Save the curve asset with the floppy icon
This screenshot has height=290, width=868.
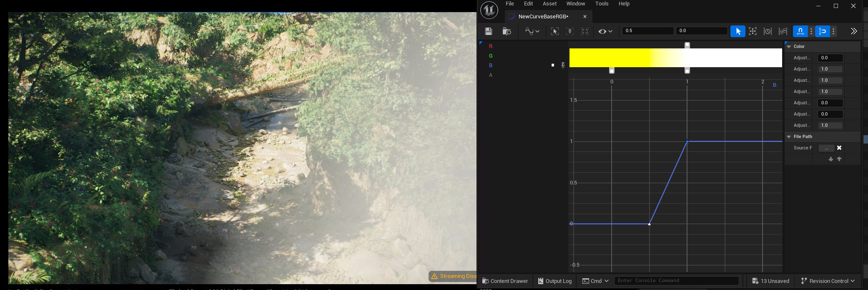tap(489, 31)
